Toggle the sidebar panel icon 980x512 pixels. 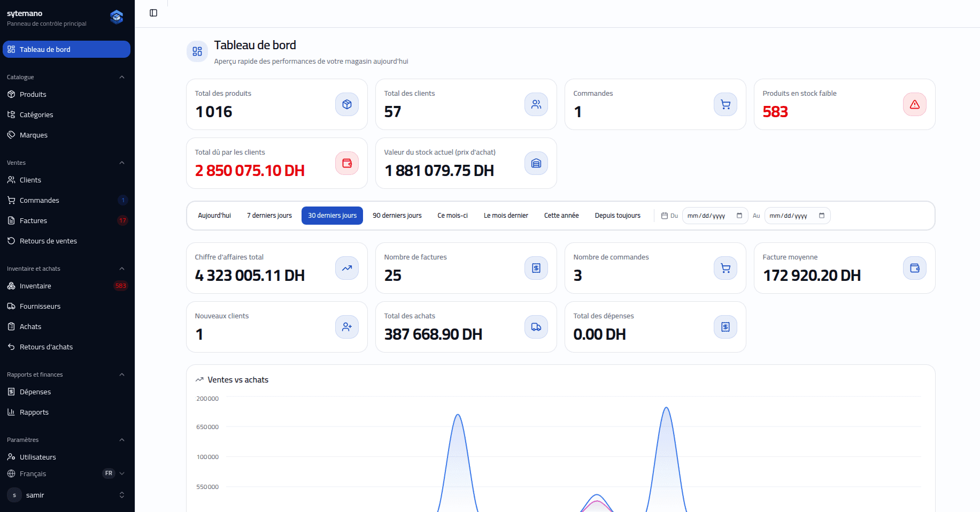[153, 13]
